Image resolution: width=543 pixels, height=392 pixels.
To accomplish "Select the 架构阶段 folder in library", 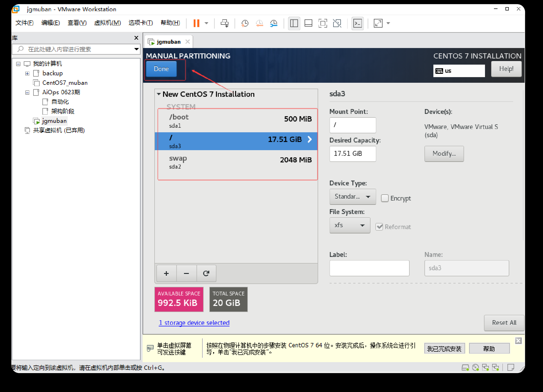I will tap(58, 111).
